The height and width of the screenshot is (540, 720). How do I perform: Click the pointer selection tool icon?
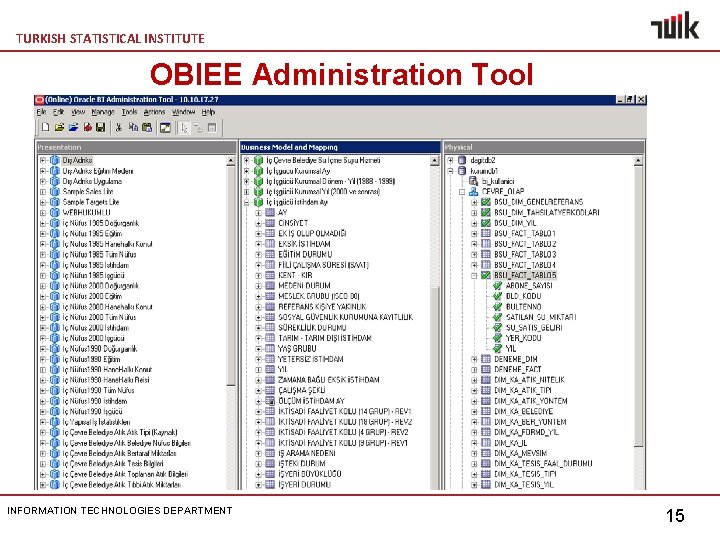[184, 128]
